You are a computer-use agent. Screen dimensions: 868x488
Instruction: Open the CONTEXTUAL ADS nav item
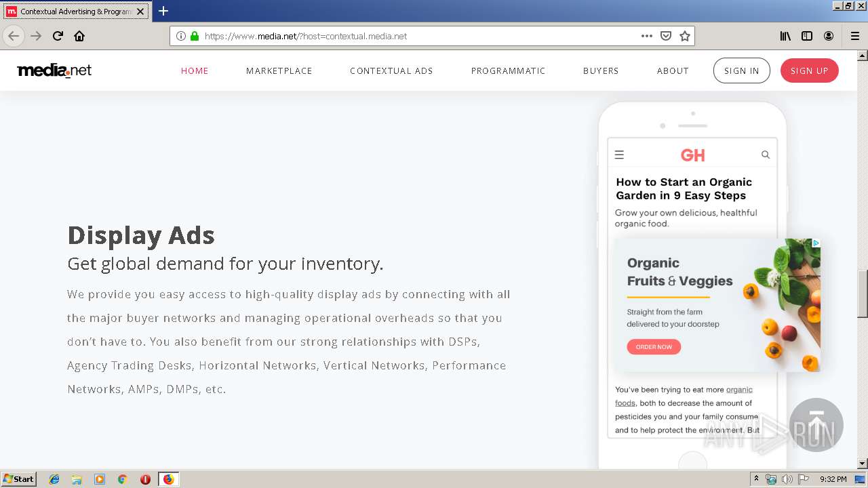point(391,70)
